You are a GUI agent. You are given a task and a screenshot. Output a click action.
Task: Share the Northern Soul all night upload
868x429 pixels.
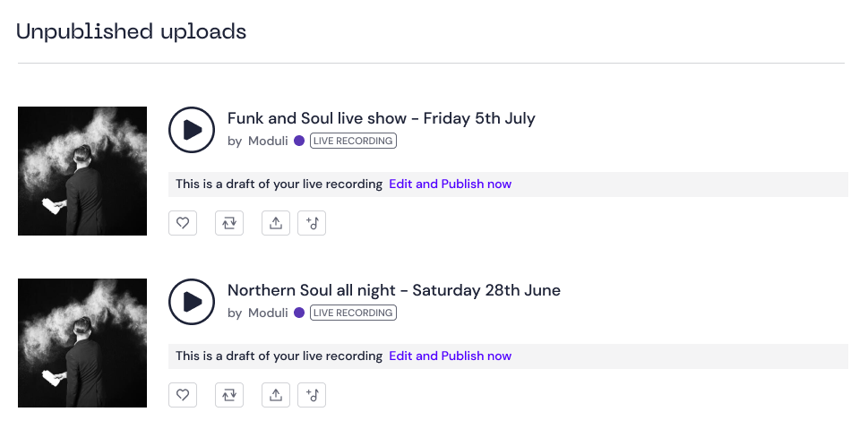[x=276, y=395]
